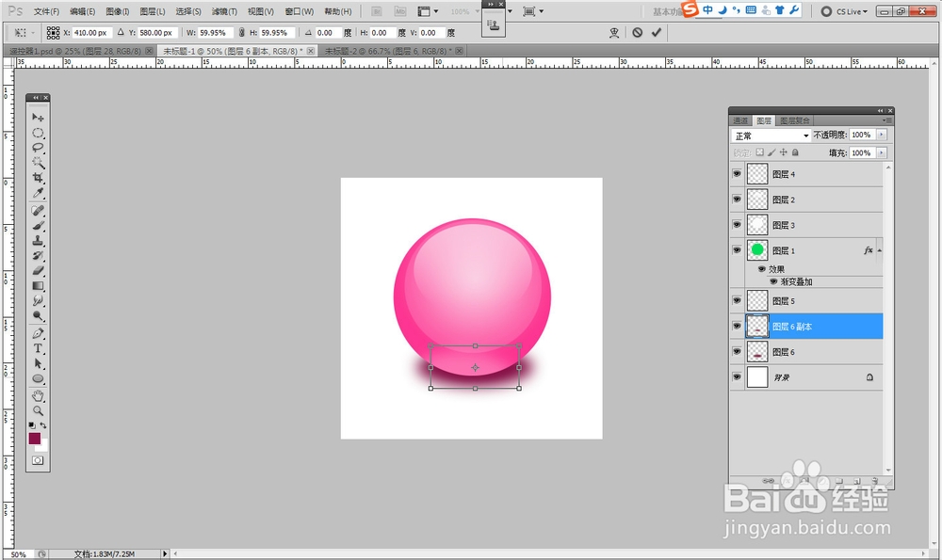Screen dimensions: 942x560
Task: Hide layer 图层 4
Action: (x=737, y=173)
